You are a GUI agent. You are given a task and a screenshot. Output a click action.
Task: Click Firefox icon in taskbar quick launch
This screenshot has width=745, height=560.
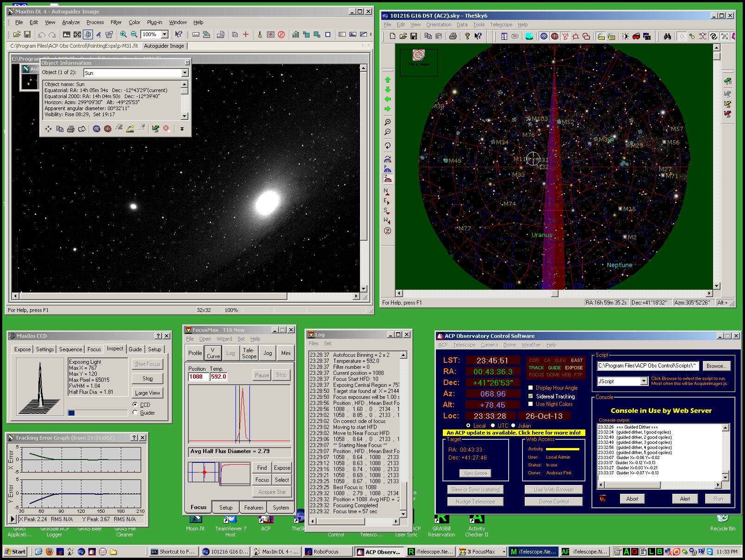tap(50, 552)
